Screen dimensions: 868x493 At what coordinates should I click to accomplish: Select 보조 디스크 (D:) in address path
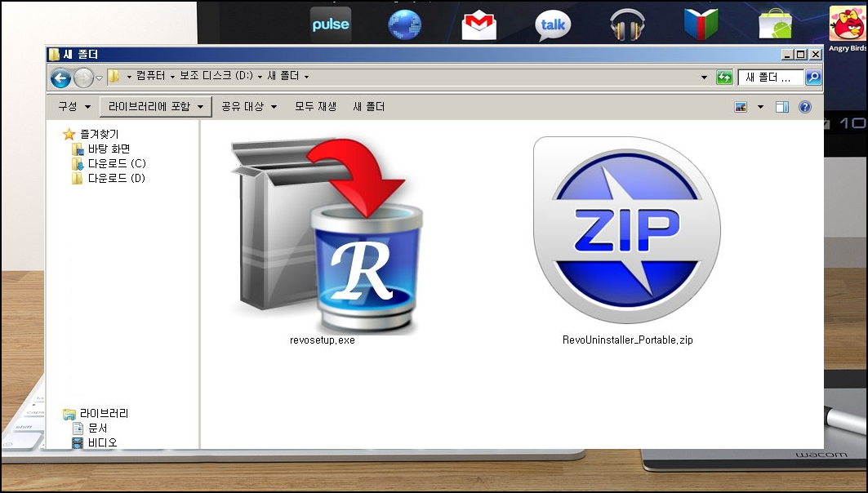[x=216, y=76]
